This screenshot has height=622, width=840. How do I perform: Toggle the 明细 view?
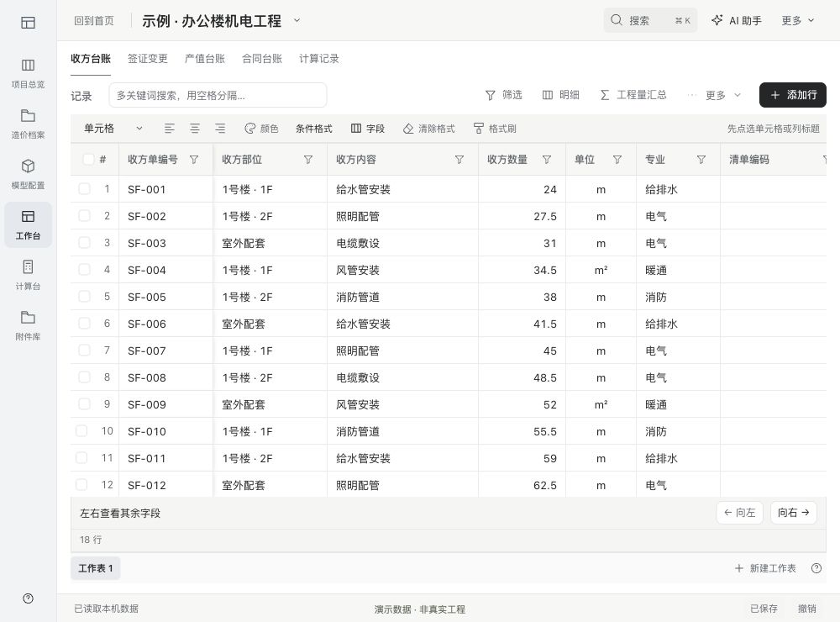(x=561, y=95)
